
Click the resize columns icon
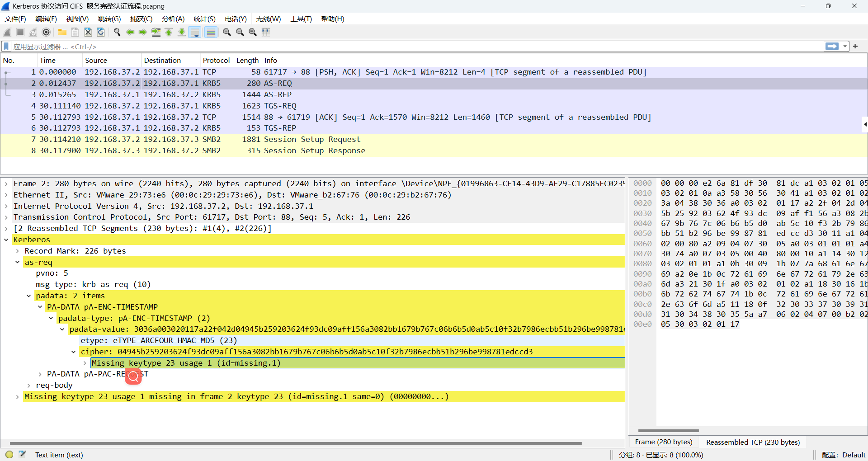266,32
